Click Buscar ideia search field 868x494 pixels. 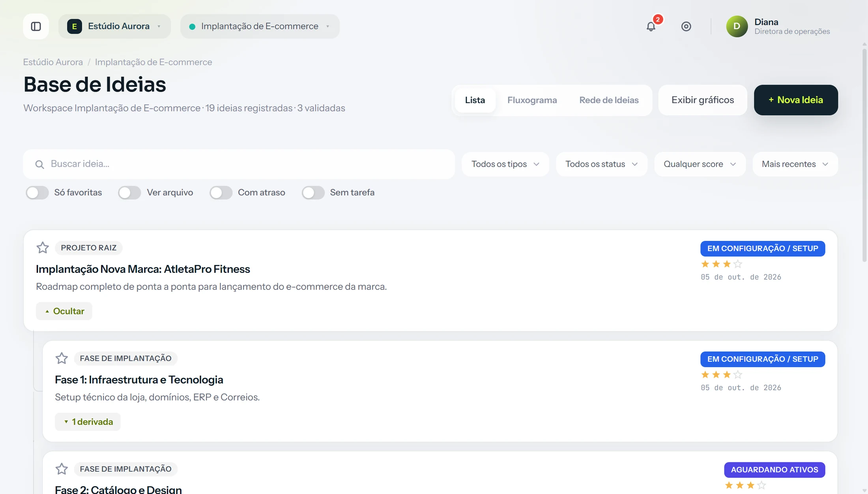click(x=239, y=164)
